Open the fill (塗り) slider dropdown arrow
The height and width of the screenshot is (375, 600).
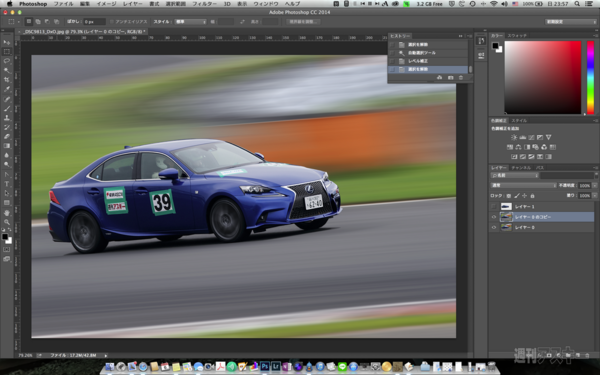(594, 196)
